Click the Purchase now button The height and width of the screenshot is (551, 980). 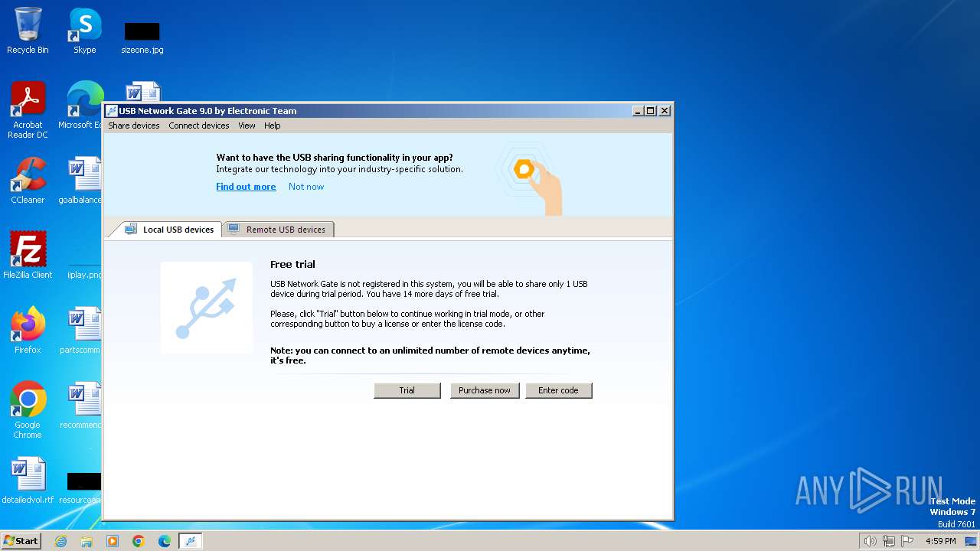pyautogui.click(x=485, y=390)
